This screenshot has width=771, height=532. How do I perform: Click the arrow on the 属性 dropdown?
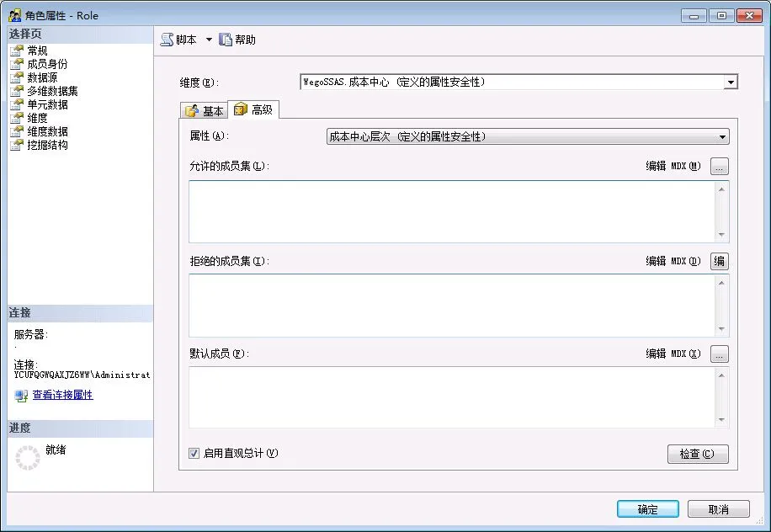[x=722, y=136]
